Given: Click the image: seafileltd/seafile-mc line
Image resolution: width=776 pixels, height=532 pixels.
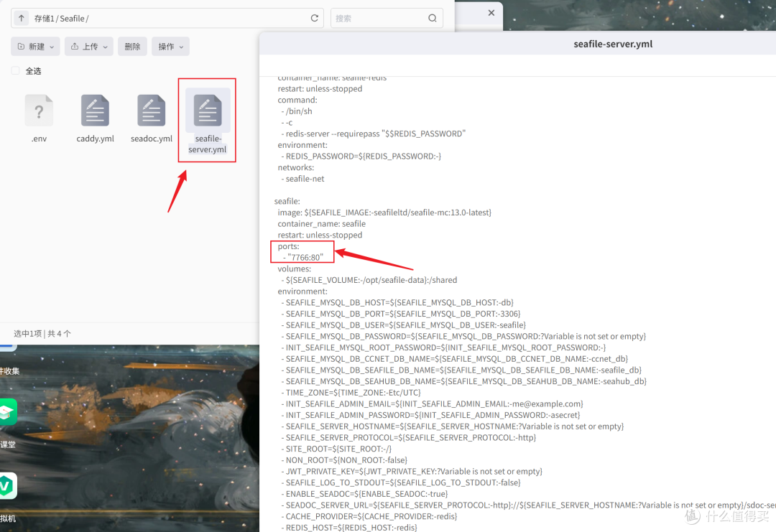Looking at the screenshot, I should (384, 212).
